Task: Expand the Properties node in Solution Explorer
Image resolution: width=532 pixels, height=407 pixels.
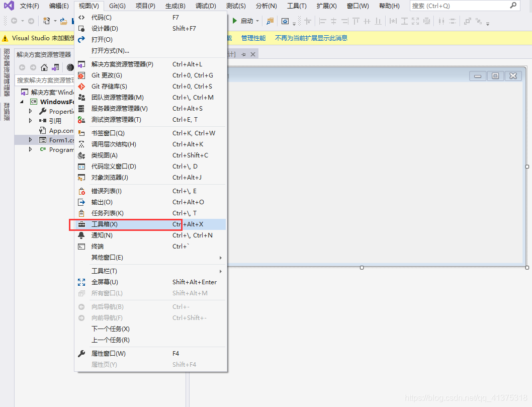Action: click(x=30, y=111)
